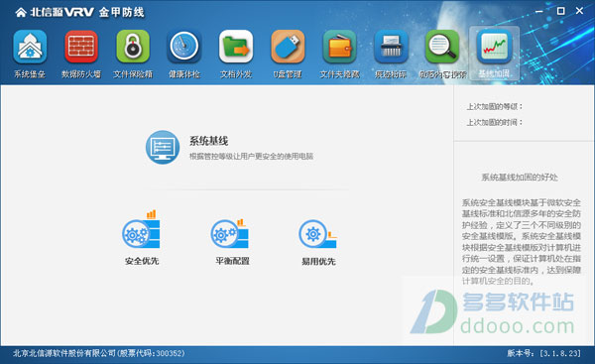Open the 文件保险箱 padlock icon
This screenshot has width=595, height=364.
133,47
